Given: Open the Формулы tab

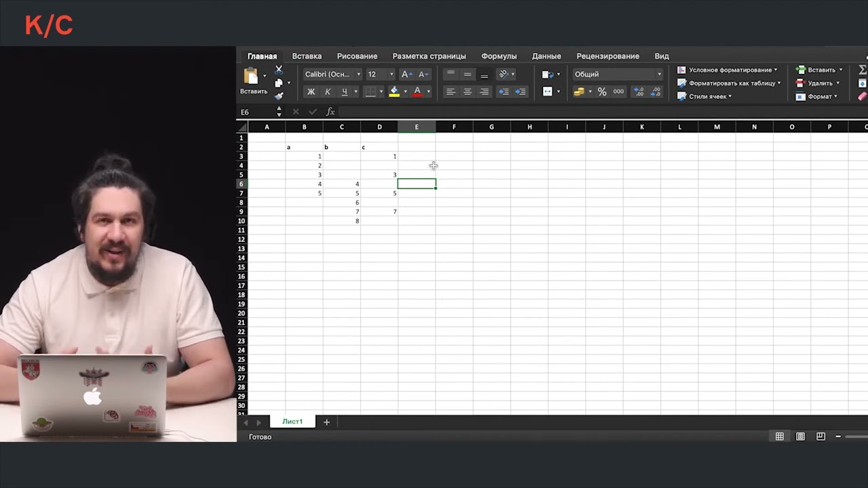Looking at the screenshot, I should [499, 56].
